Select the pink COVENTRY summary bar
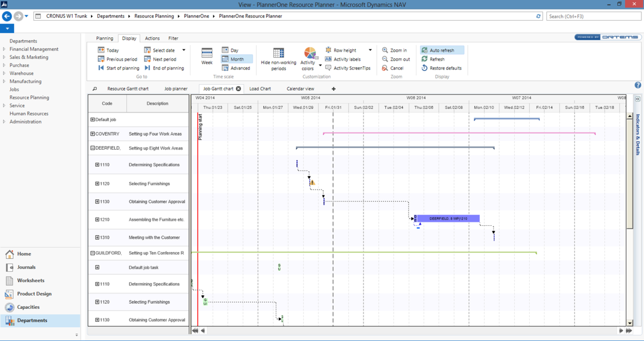Viewport: 644px width, 341px height. click(x=459, y=133)
